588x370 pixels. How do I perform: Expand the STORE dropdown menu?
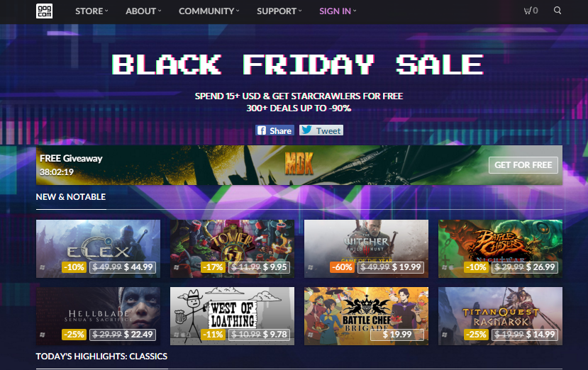pyautogui.click(x=91, y=11)
